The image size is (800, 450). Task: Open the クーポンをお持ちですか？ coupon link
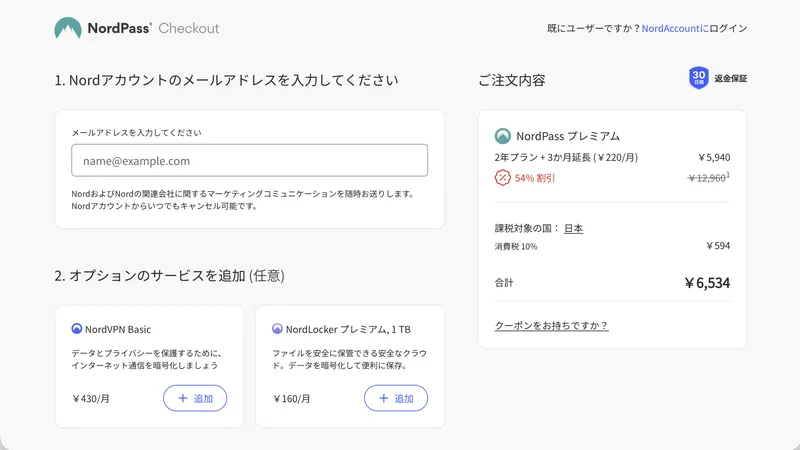(x=551, y=326)
